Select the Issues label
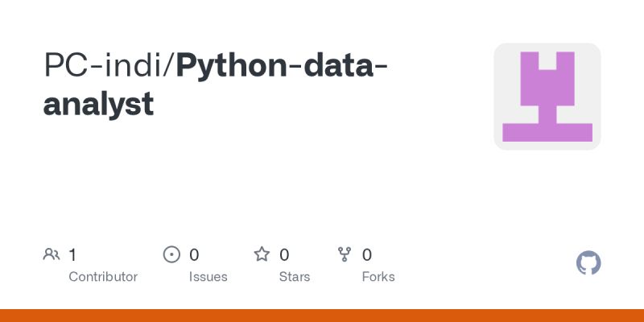Viewport: 644px width, 322px height. tap(208, 277)
